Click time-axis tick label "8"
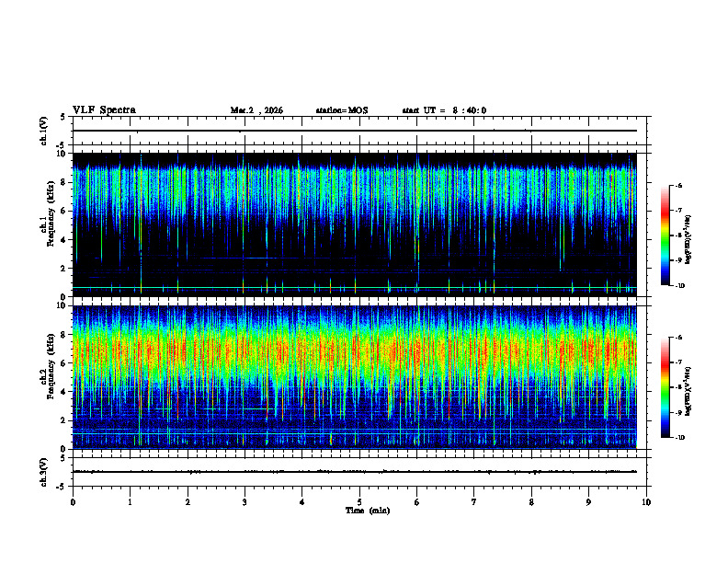This screenshot has width=728, height=563. [531, 502]
